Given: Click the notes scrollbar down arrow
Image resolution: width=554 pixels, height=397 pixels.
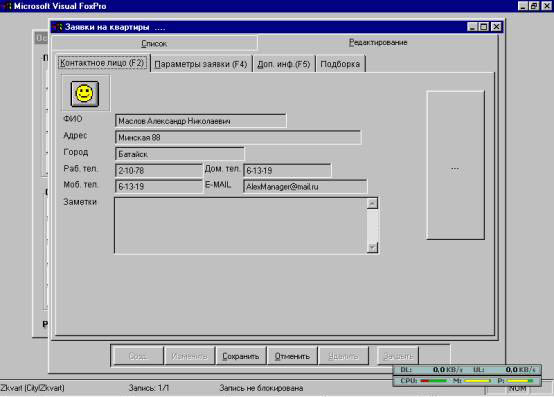Looking at the screenshot, I should [372, 248].
